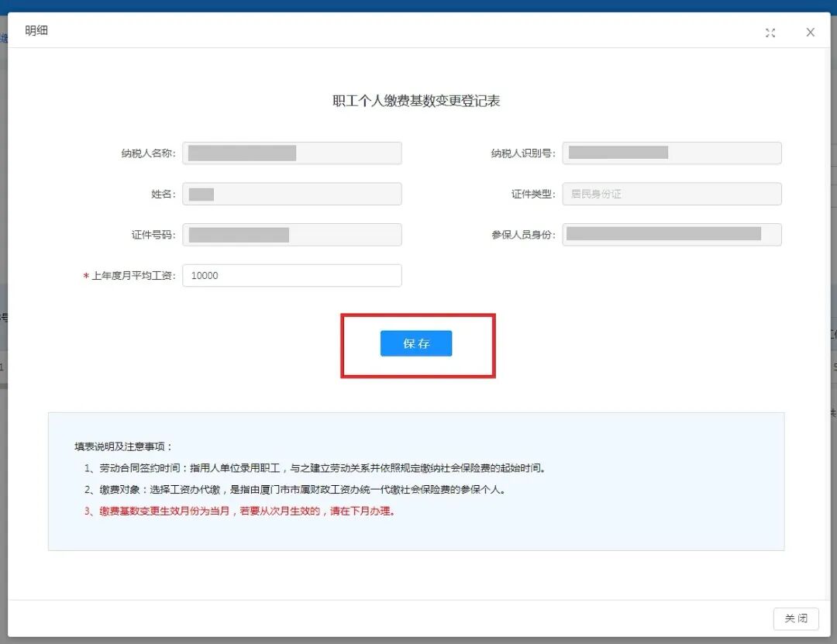Click the label 姓名
The height and width of the screenshot is (644, 837).
coord(164,194)
